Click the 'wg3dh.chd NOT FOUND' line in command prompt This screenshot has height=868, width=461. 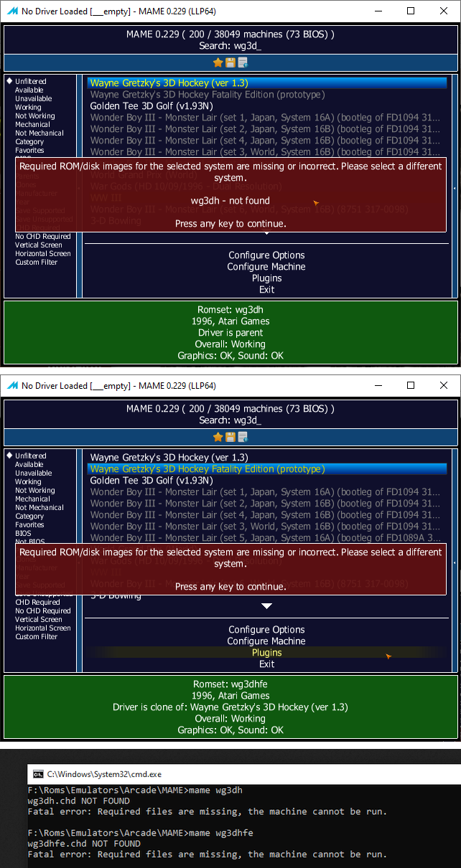(78, 801)
